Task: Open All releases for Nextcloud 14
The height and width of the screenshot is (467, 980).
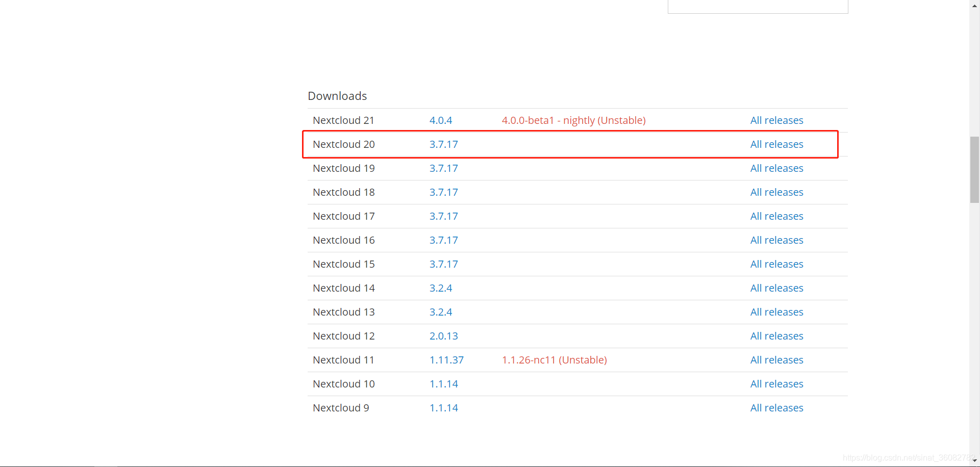Action: [x=776, y=288]
